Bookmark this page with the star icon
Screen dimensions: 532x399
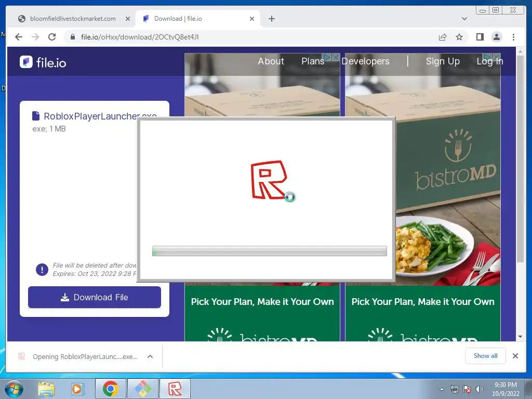click(459, 37)
